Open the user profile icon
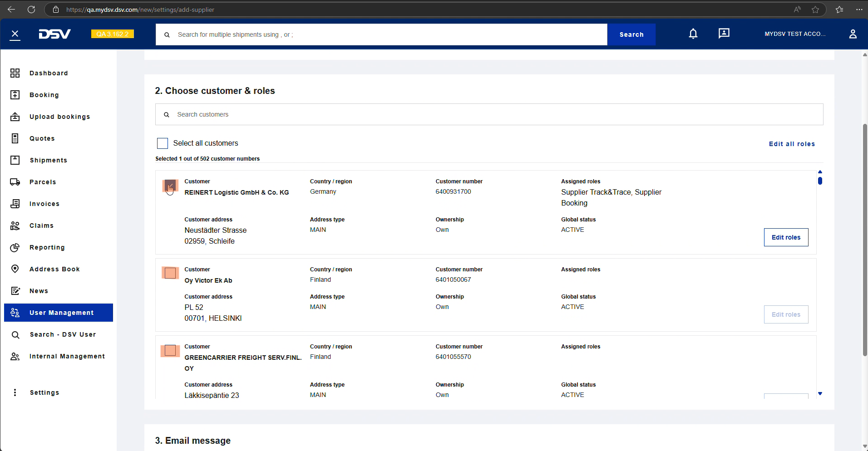The image size is (868, 451). [853, 34]
